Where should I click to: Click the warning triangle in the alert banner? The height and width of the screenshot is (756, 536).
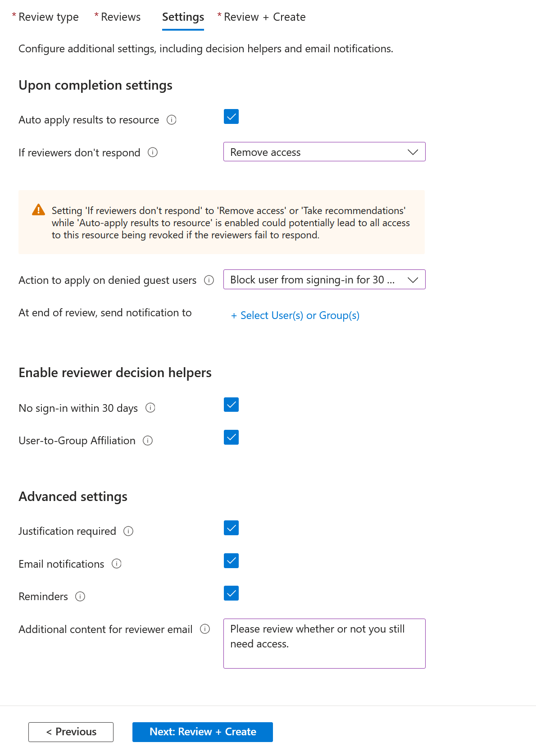(x=39, y=210)
